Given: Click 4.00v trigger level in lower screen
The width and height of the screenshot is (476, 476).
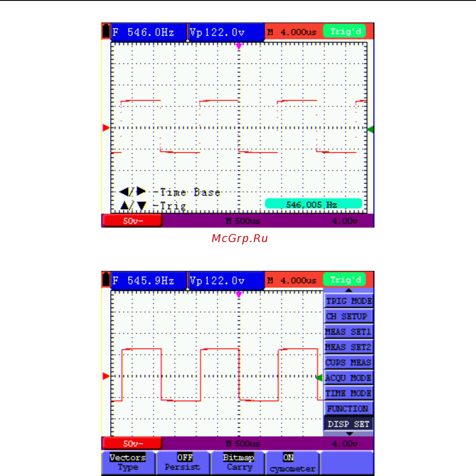Looking at the screenshot, I should tap(345, 444).
